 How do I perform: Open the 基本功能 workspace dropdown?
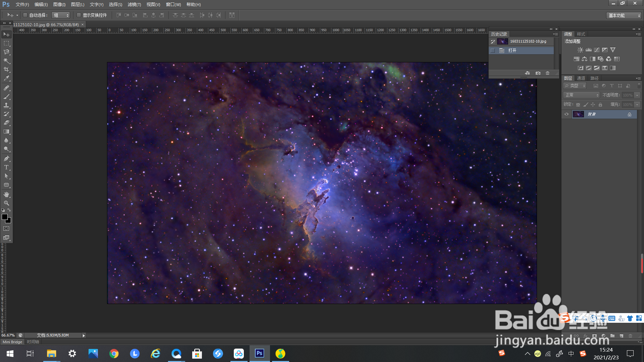624,15
